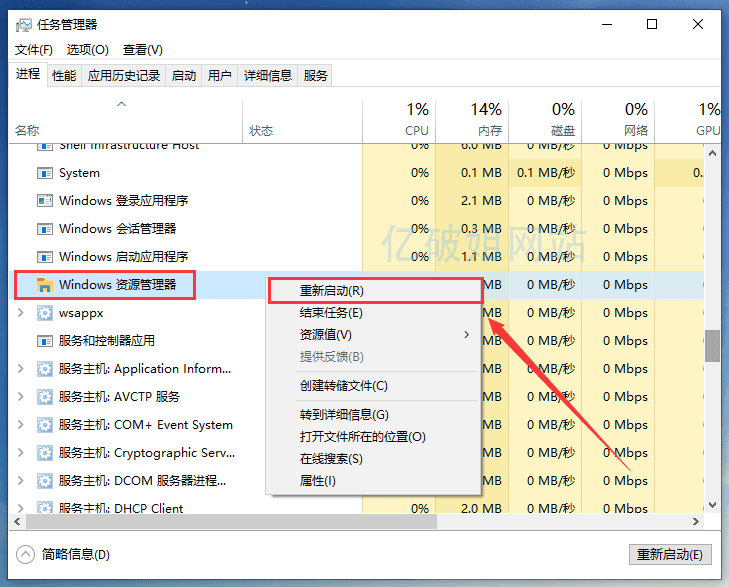Image resolution: width=729 pixels, height=587 pixels.
Task: Click the System process icon
Action: [x=45, y=173]
